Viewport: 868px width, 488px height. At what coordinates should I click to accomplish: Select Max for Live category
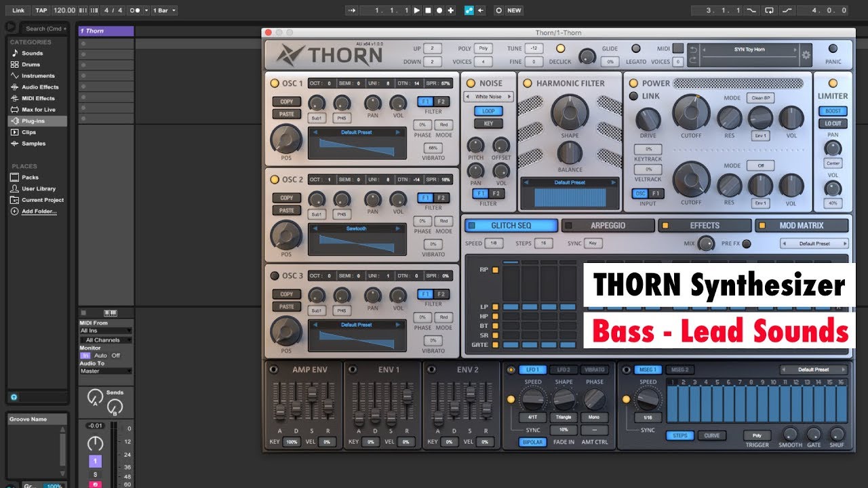38,109
